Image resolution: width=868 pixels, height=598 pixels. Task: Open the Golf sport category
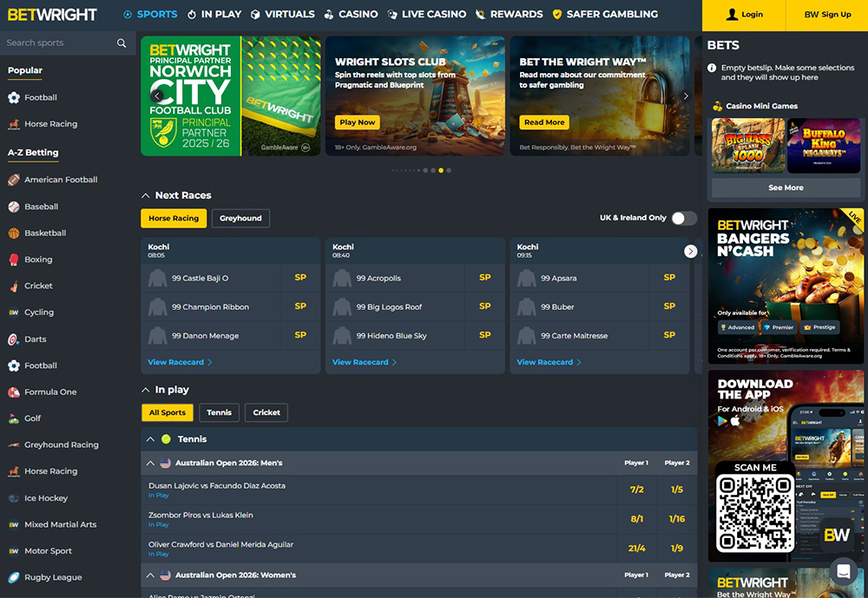pos(33,418)
